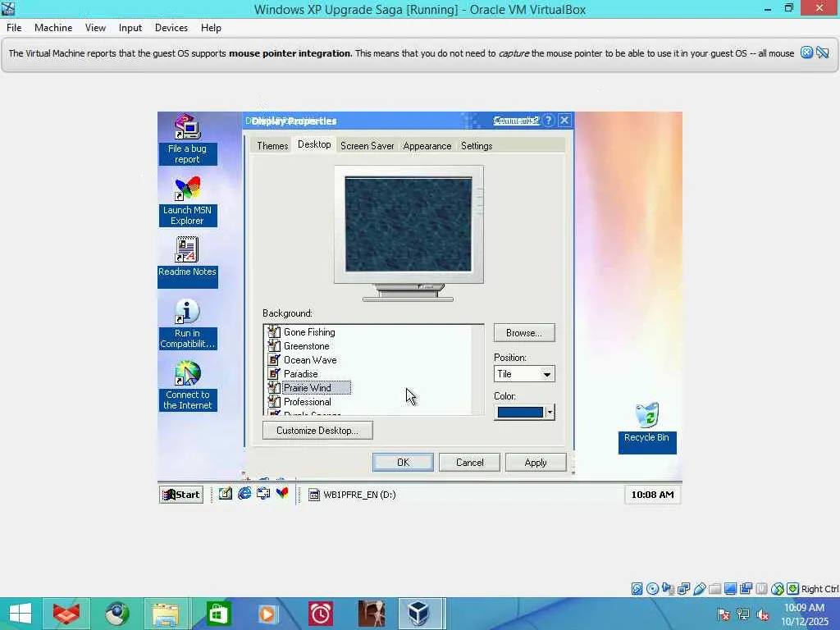Switch to the Screen Saver tab
The image size is (840, 630).
click(x=367, y=146)
